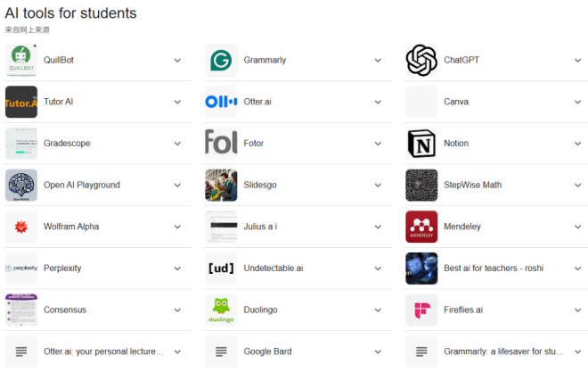
Task: Click the Grammarly green G icon
Action: click(x=221, y=60)
